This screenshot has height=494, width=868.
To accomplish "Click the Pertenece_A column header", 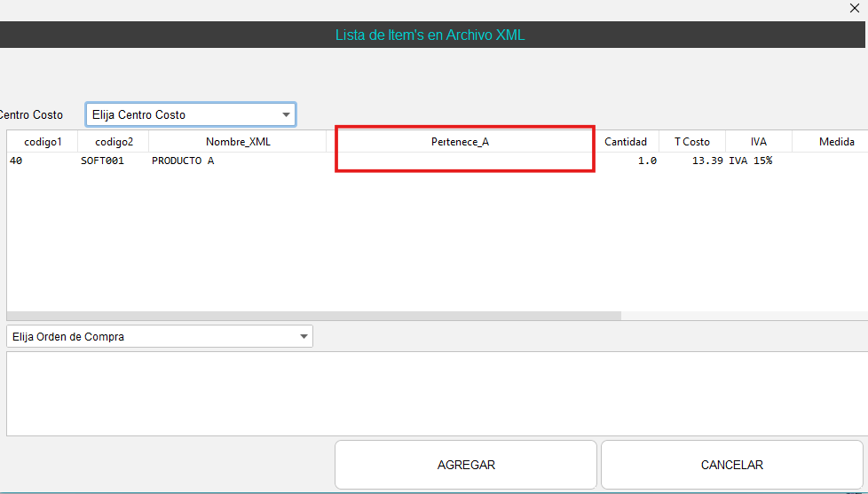I will pyautogui.click(x=460, y=142).
